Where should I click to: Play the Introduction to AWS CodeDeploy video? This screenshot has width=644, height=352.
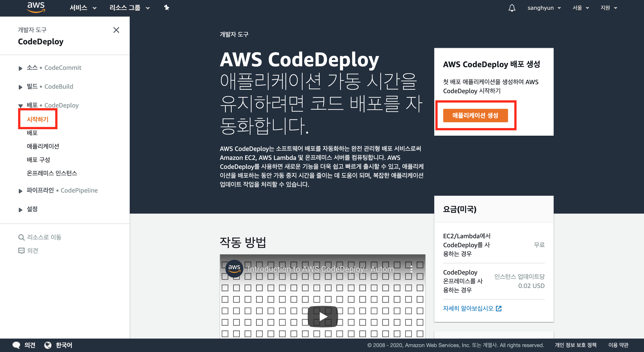click(x=322, y=316)
